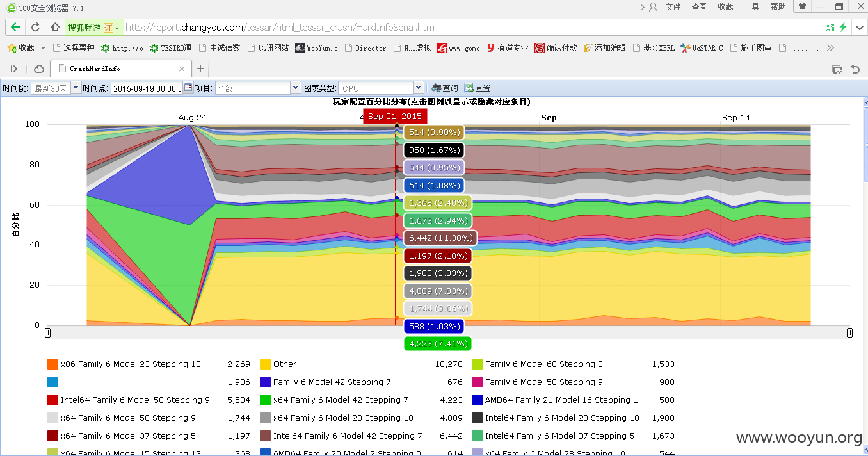The image size is (868, 456).
Task: Open a new tab with plus icon
Action: (x=200, y=69)
